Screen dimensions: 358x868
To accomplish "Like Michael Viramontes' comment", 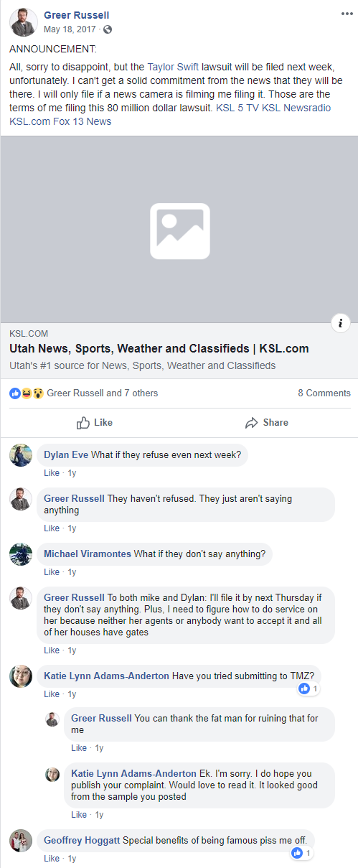I will (x=52, y=572).
